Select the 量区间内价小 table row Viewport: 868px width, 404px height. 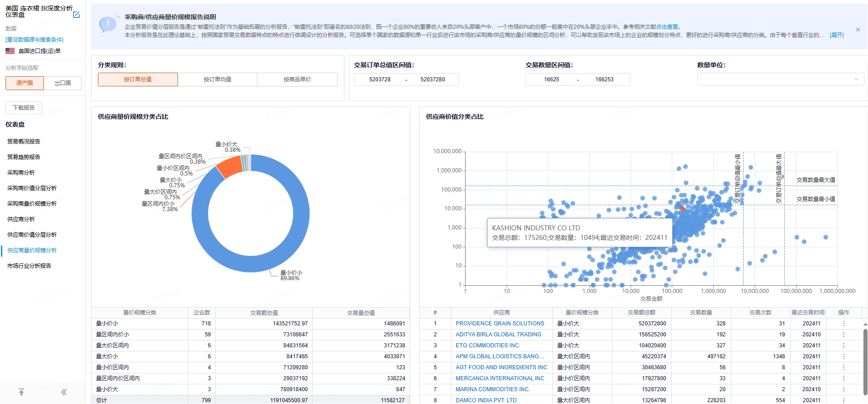pyautogui.click(x=251, y=335)
